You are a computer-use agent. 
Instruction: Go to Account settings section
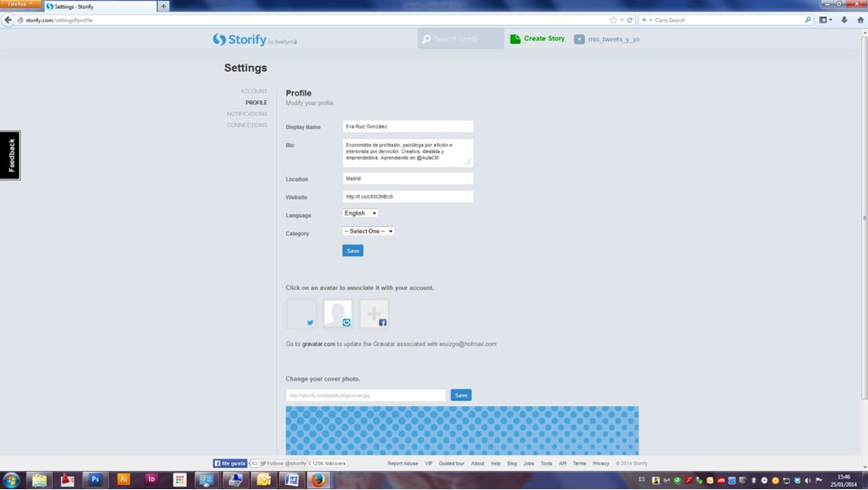point(253,91)
